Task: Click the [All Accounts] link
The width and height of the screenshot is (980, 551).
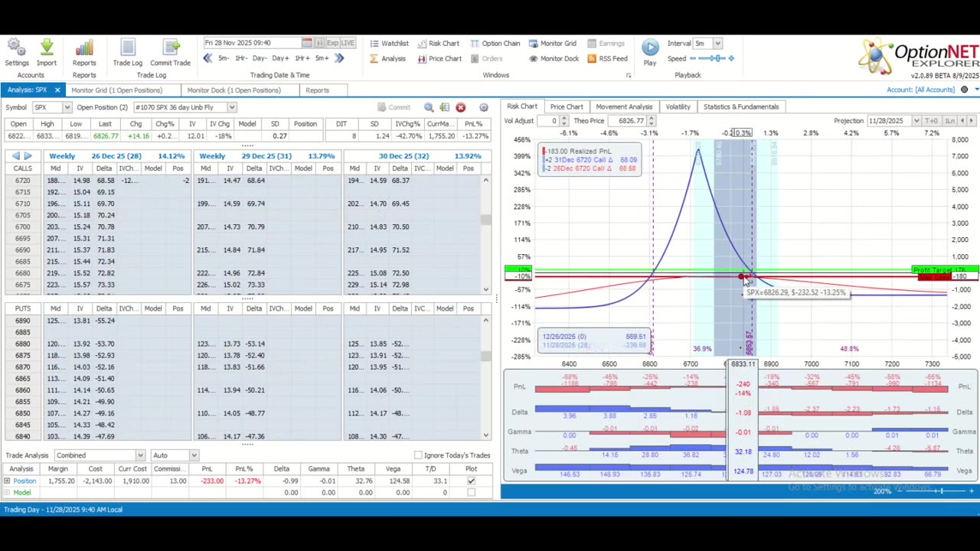Action: (935, 90)
